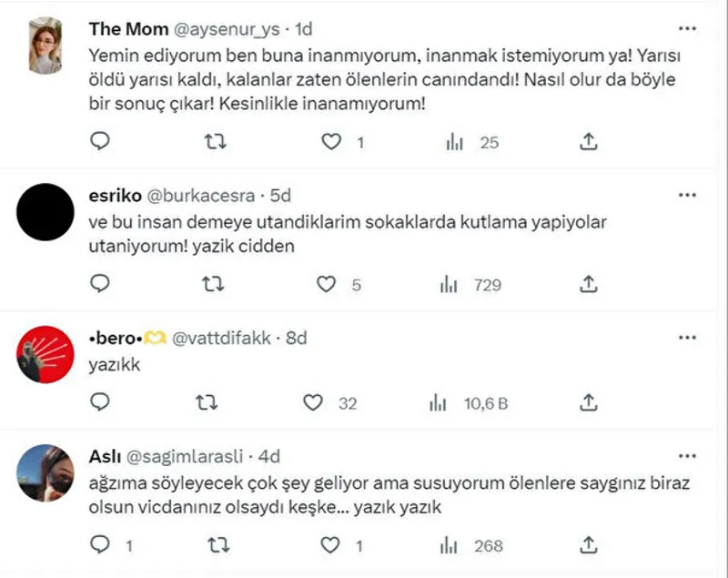
Task: Share Aslı's tweet
Action: [x=589, y=545]
